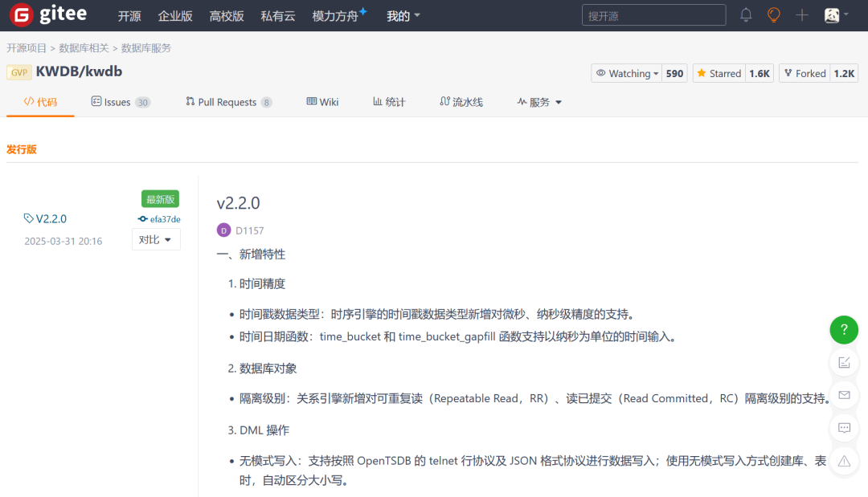
Task: Toggle the Starred button
Action: point(719,74)
